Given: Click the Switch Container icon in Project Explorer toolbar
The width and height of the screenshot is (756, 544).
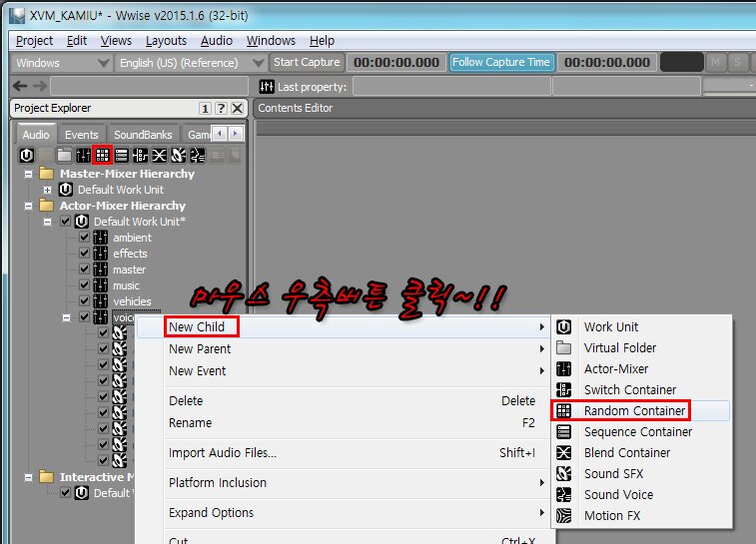Looking at the screenshot, I should pyautogui.click(x=140, y=155).
